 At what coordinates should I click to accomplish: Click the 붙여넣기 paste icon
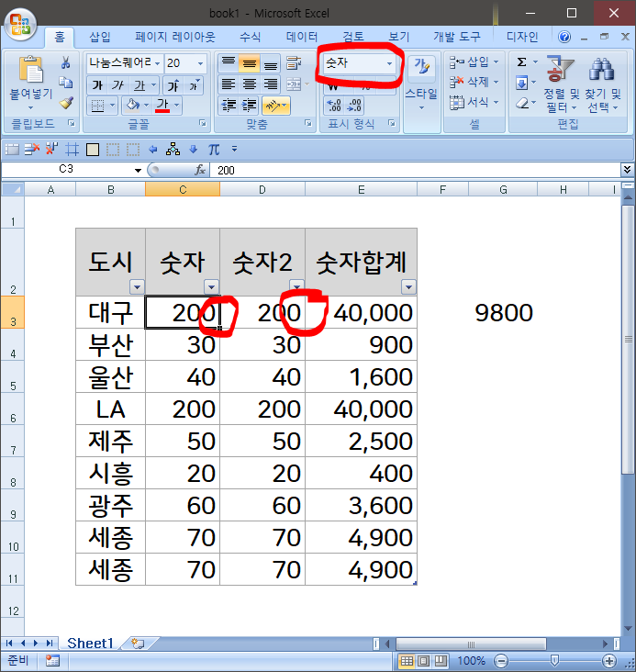click(x=30, y=70)
